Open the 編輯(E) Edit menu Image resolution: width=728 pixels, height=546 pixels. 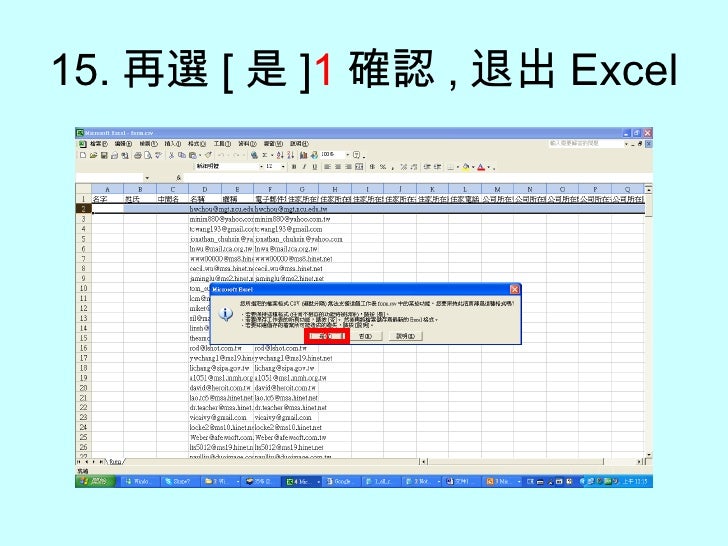click(x=123, y=144)
